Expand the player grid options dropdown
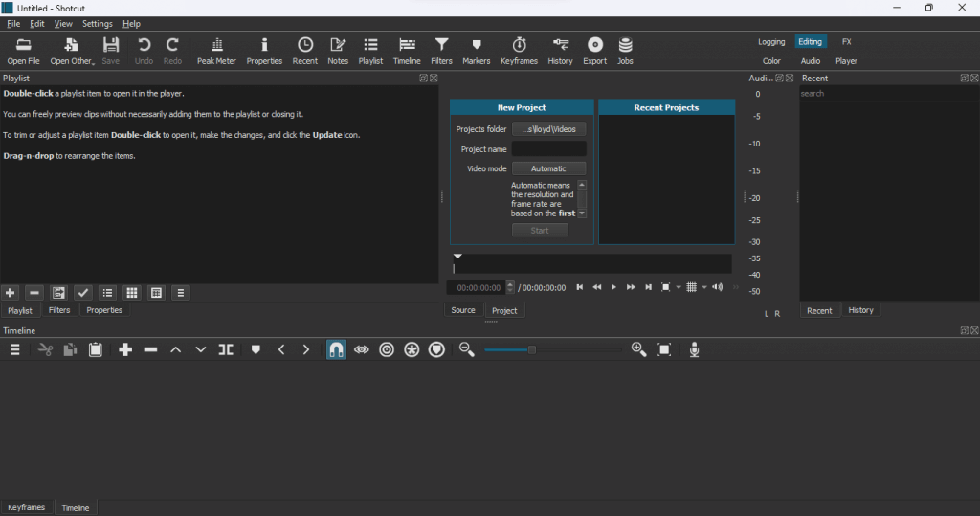The width and height of the screenshot is (980, 516). [x=704, y=287]
